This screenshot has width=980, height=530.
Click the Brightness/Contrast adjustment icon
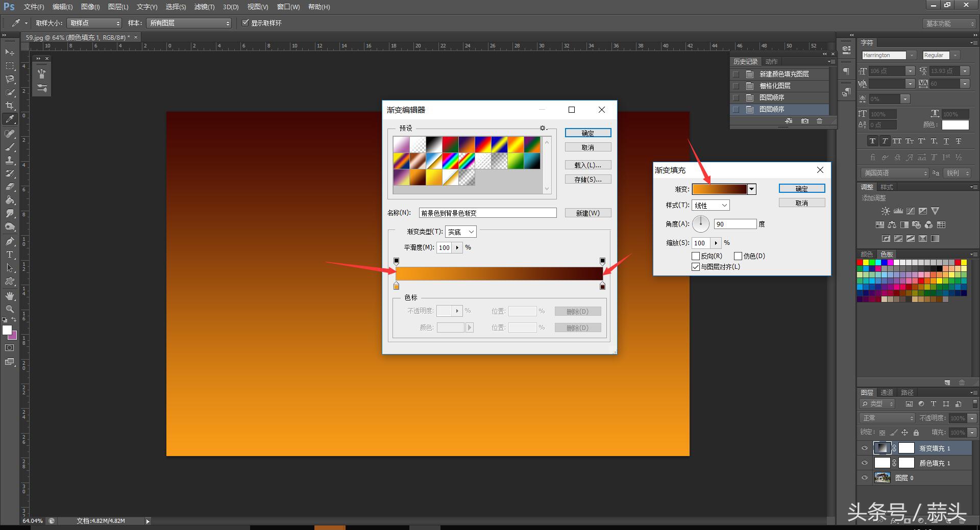886,211
